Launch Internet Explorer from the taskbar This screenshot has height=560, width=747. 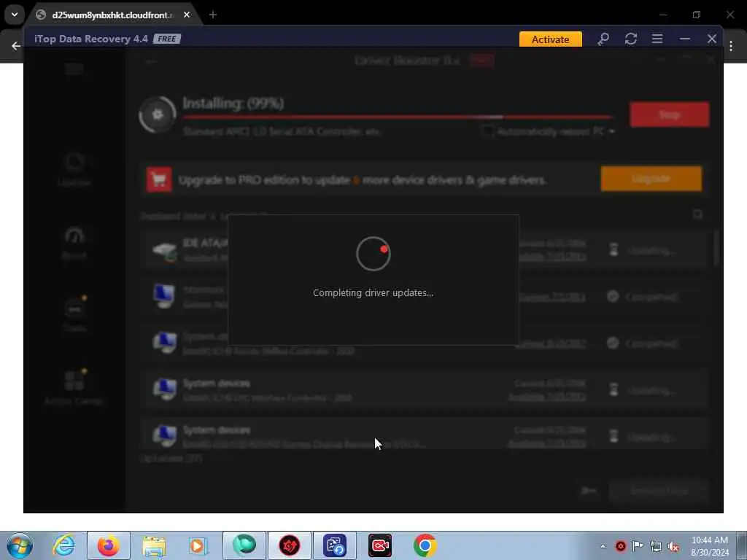(63, 545)
